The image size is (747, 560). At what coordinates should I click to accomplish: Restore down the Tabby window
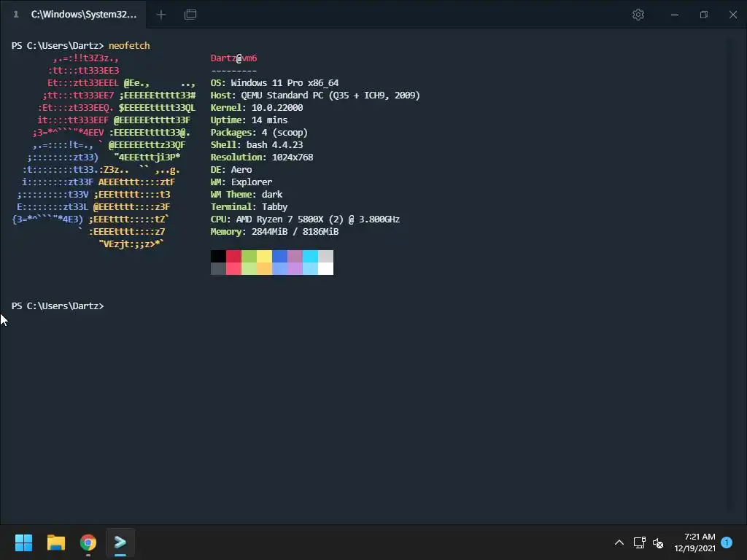pos(704,15)
